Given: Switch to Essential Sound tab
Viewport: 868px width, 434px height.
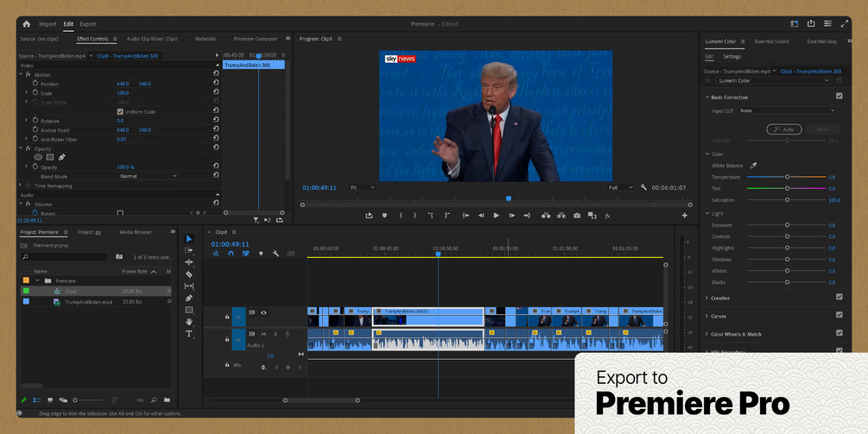Looking at the screenshot, I should click(771, 41).
